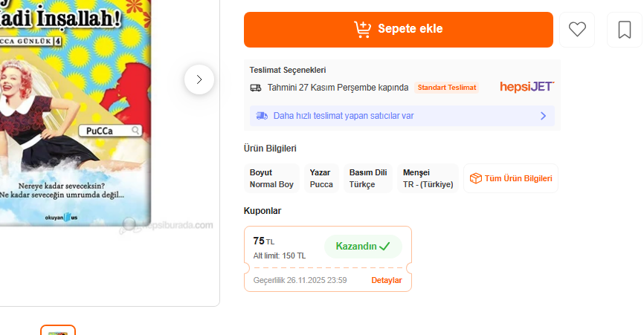Click the delivery truck icon
The width and height of the screenshot is (644, 335).
(256, 88)
